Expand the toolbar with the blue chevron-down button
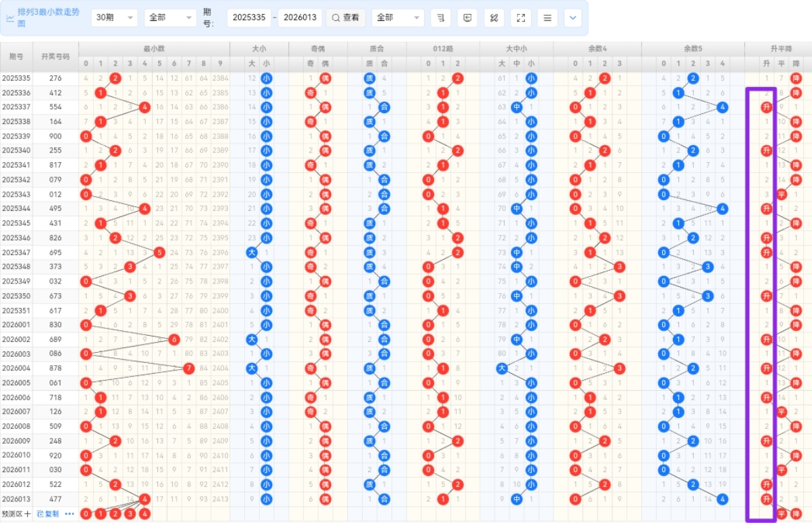This screenshot has height=523, width=812. [573, 18]
